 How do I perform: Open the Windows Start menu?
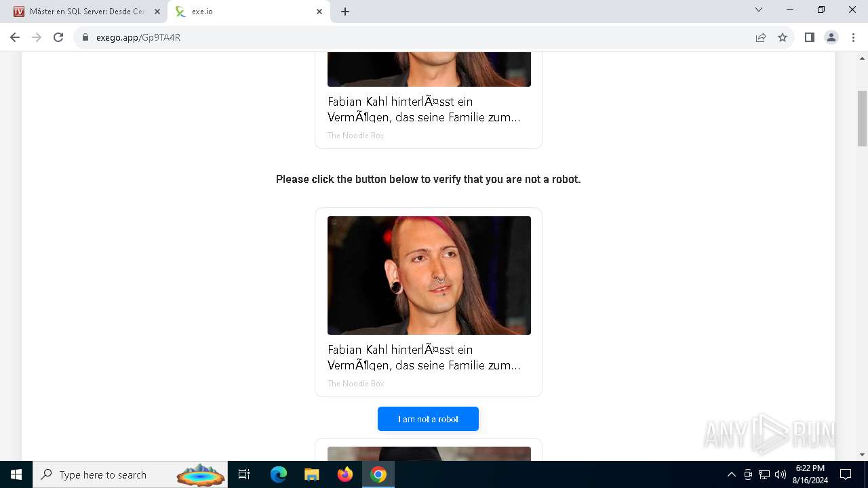pyautogui.click(x=16, y=474)
